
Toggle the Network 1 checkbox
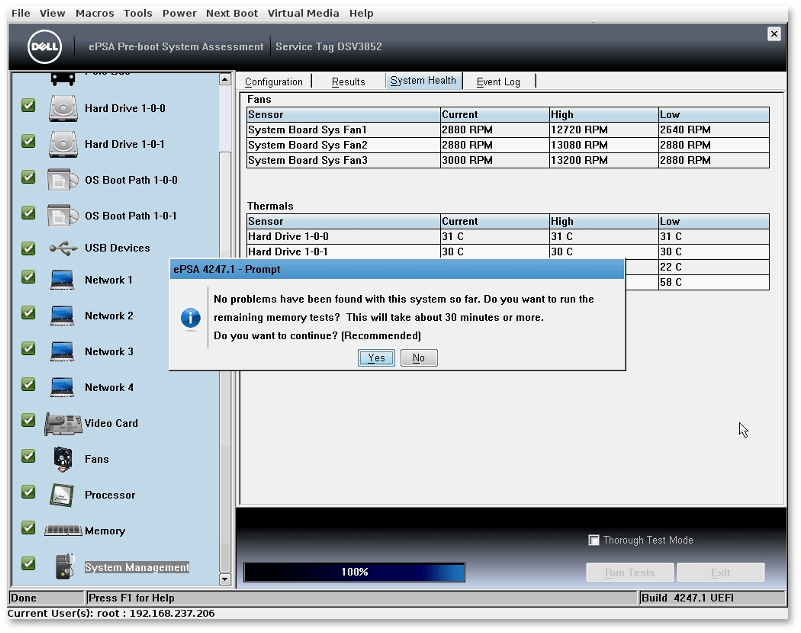point(29,277)
